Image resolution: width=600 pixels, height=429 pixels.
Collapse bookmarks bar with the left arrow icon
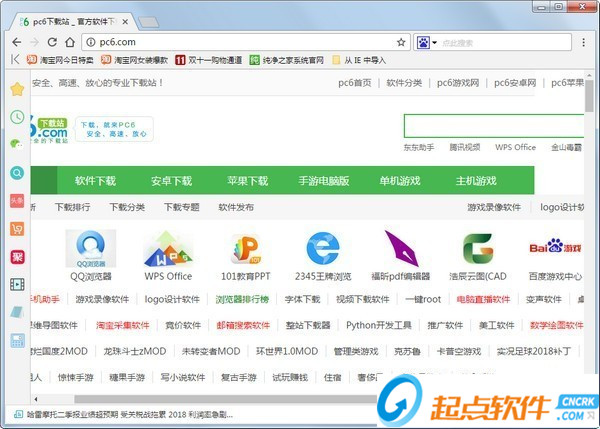(x=15, y=59)
